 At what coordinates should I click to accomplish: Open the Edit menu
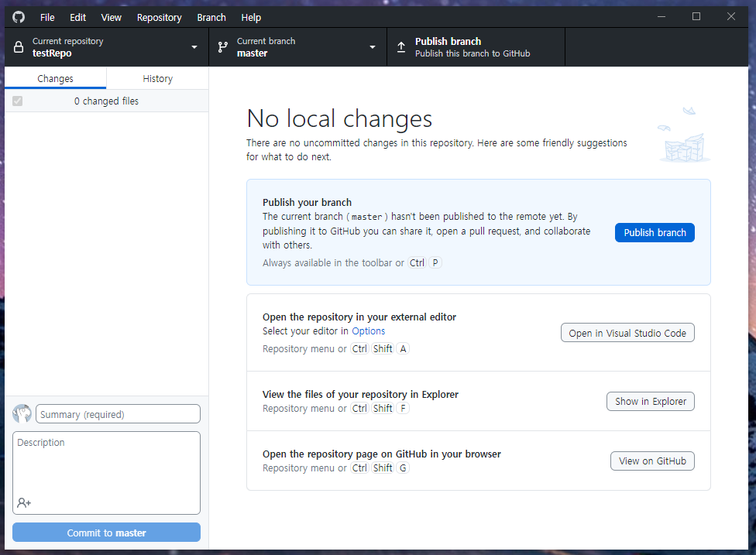[77, 17]
